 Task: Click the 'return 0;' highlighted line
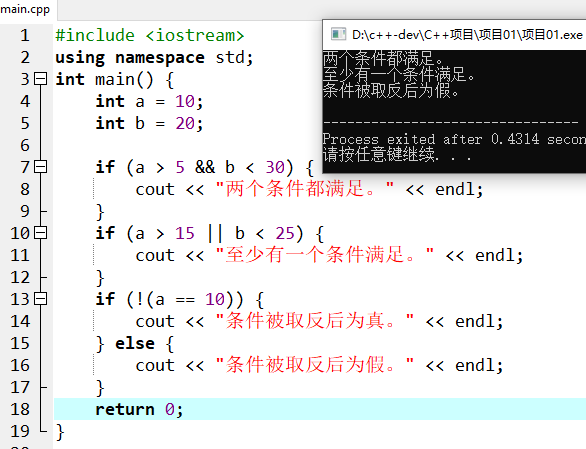[320, 409]
